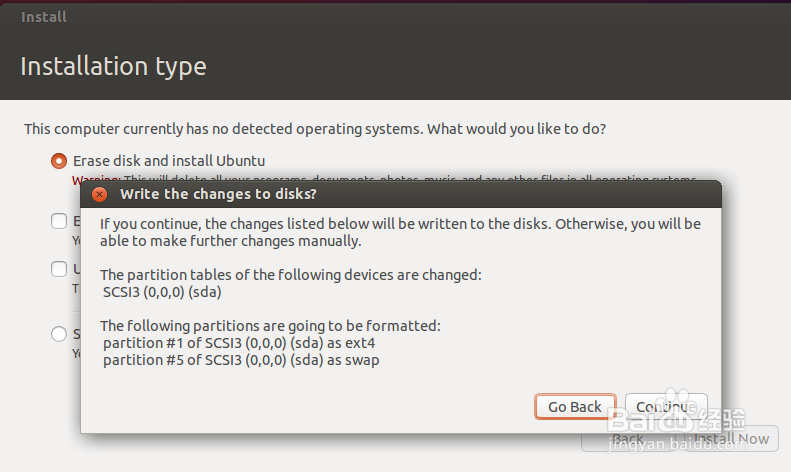791x472 pixels.
Task: Click the partition #1 ext4 line
Action: [239, 343]
